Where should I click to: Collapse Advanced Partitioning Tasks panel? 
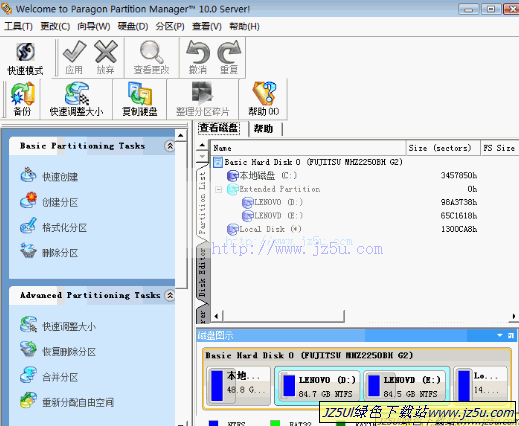(170, 295)
